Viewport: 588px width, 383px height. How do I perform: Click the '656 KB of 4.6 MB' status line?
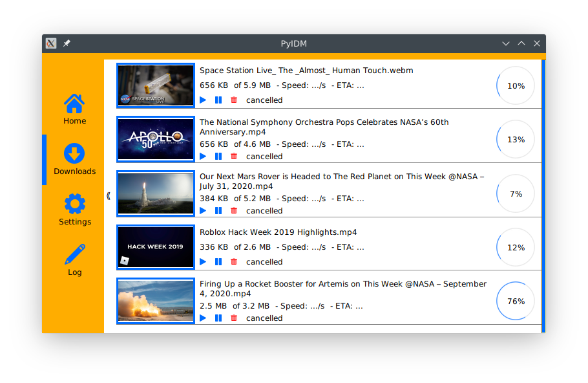pos(282,144)
